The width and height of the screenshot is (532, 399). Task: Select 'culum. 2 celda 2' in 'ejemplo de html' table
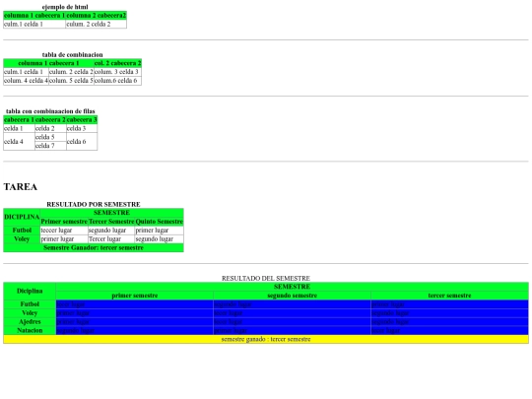96,24
